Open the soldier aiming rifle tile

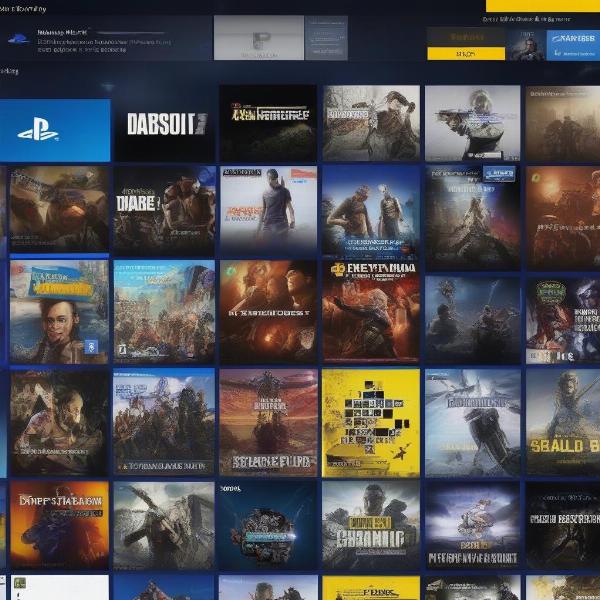pos(473,123)
